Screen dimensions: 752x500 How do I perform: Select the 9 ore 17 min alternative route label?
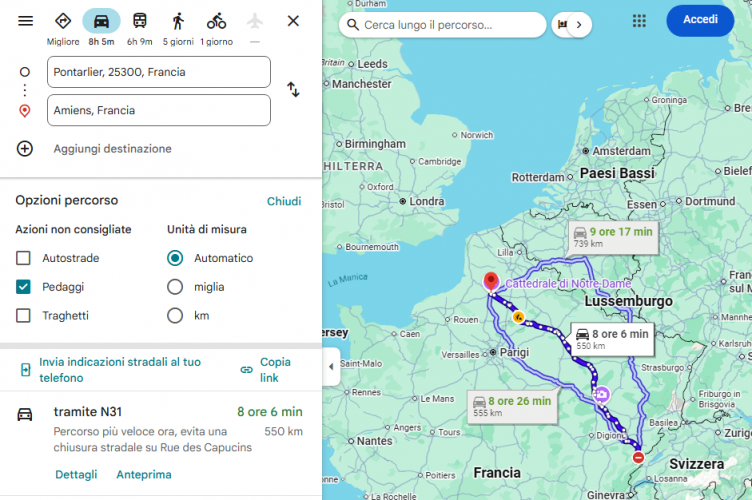[613, 237]
